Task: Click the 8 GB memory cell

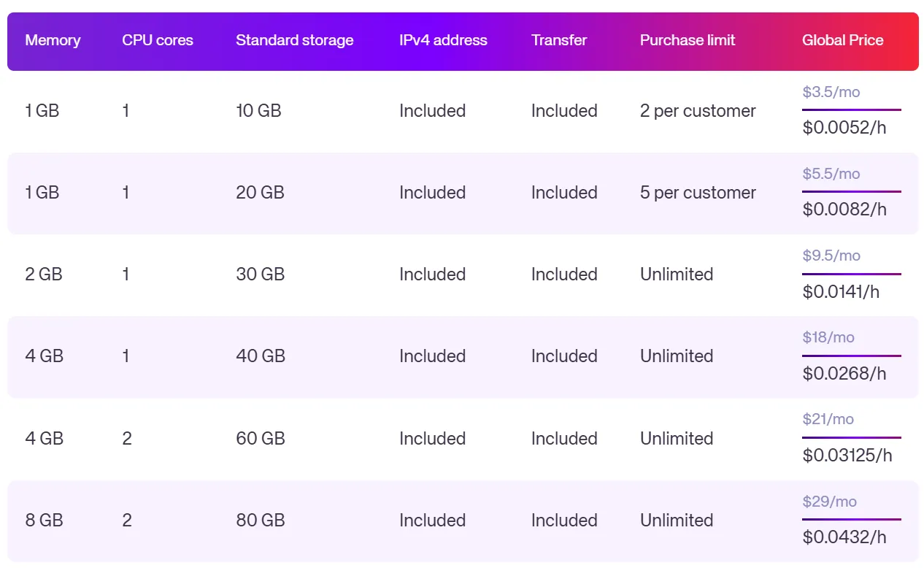Action: [x=44, y=521]
